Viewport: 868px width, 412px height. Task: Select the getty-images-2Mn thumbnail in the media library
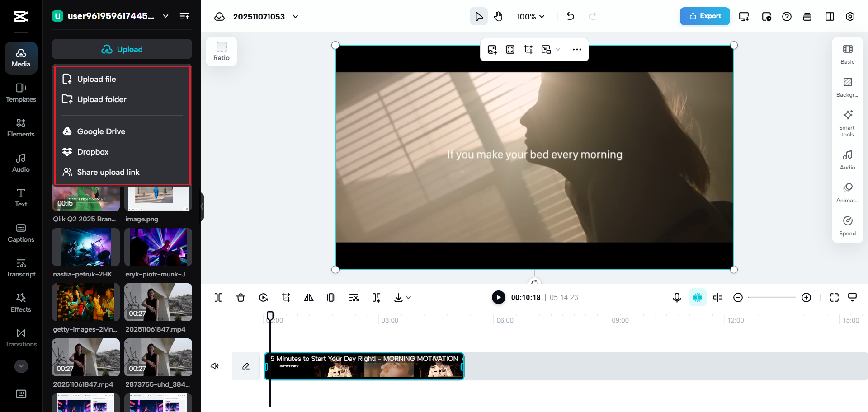[x=85, y=302]
